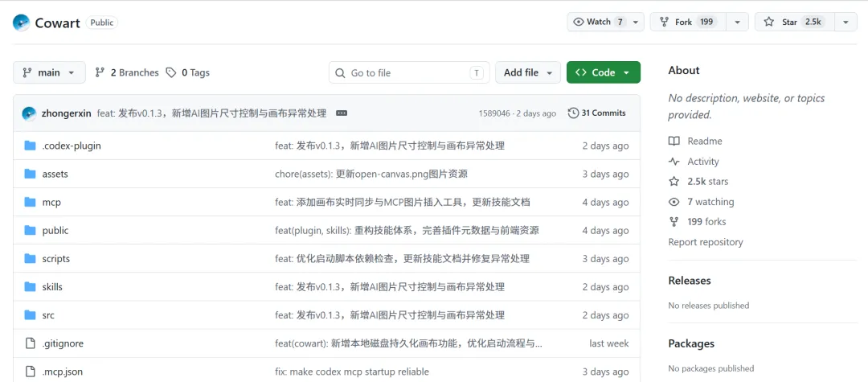Click the mcp folder icon

click(30, 202)
